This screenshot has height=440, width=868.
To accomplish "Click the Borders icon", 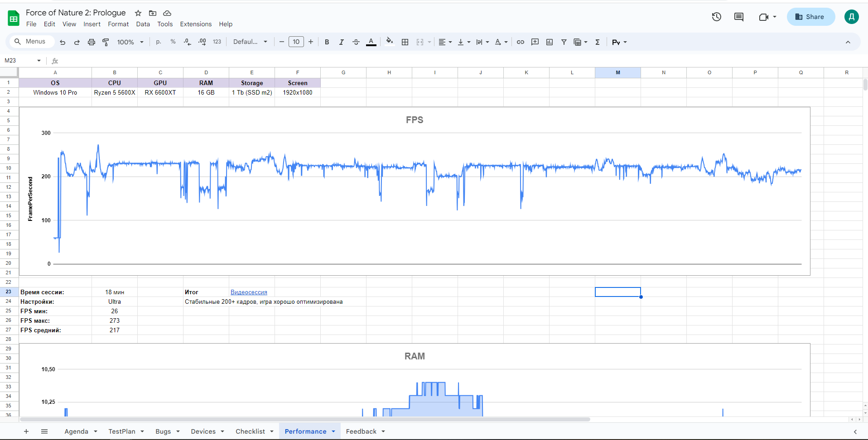I will click(405, 42).
